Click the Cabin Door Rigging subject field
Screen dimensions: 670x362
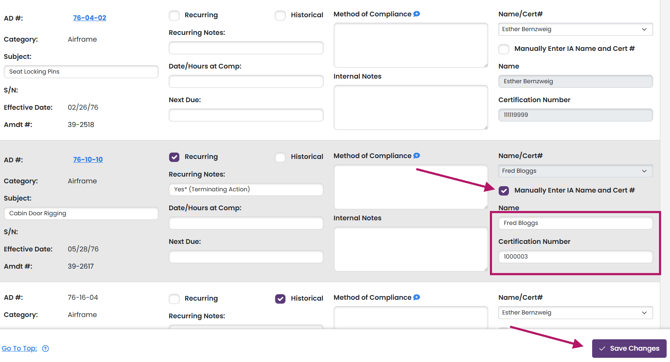coord(81,213)
